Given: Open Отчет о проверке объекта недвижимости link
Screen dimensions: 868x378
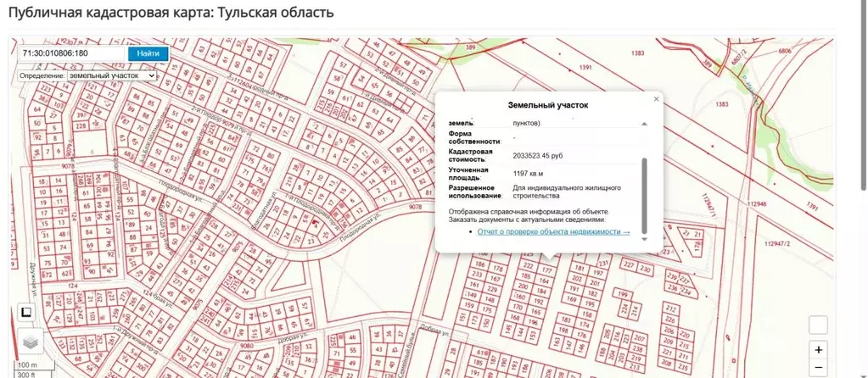Looking at the screenshot, I should pos(553,231).
